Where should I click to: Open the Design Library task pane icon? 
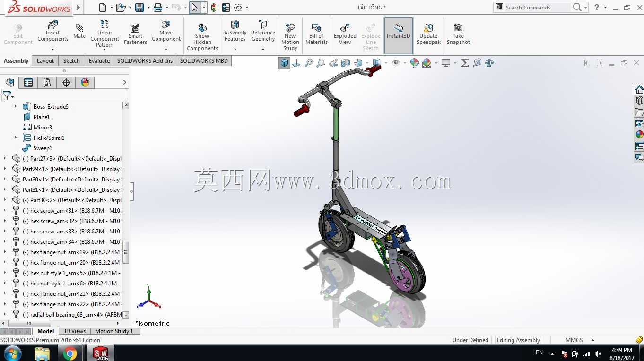coord(639,101)
